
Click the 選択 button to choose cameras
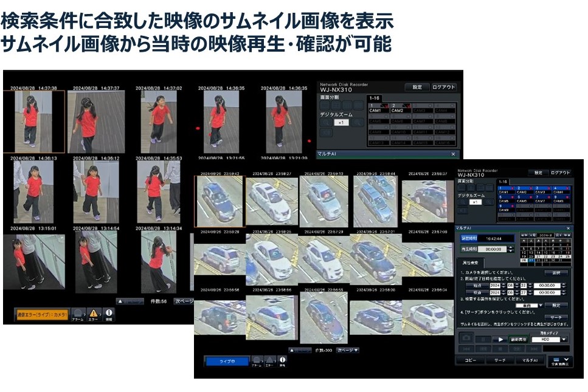pyautogui.click(x=556, y=273)
